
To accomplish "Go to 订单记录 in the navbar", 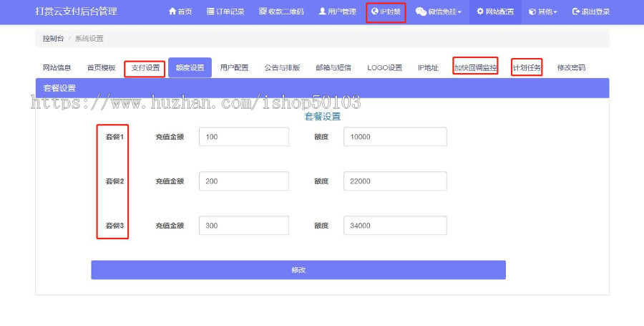I will 225,11.
